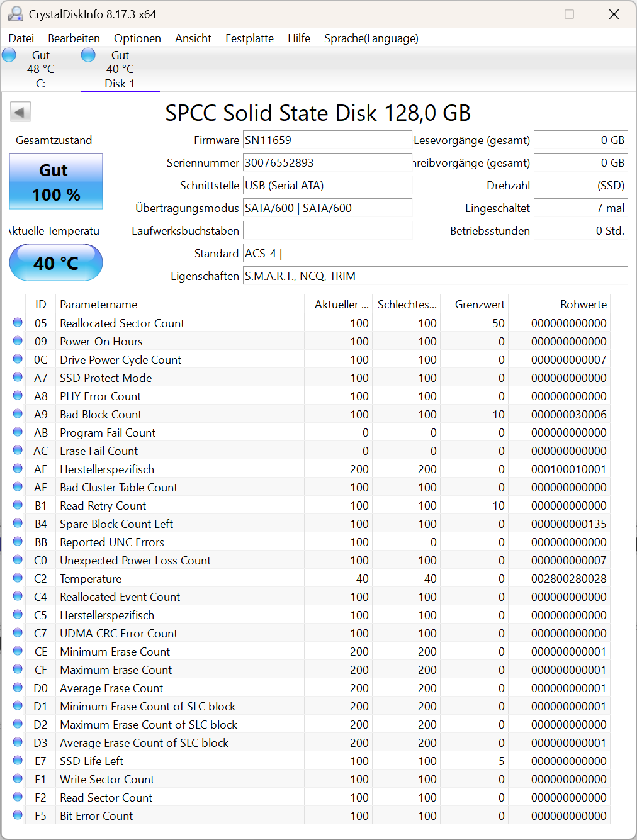Click the Gut 100 % health status button
The image size is (637, 840).
point(56,181)
